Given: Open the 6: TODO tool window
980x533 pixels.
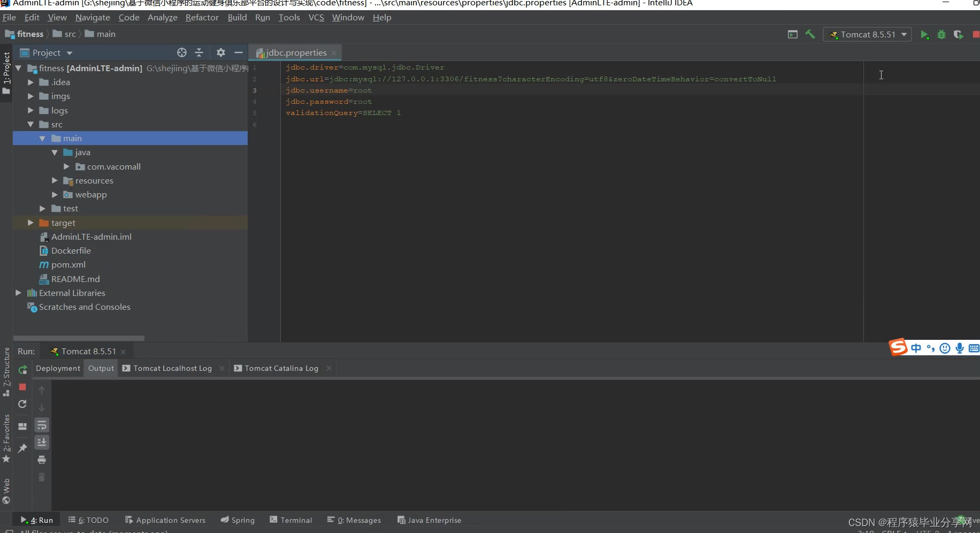Looking at the screenshot, I should pos(88,520).
